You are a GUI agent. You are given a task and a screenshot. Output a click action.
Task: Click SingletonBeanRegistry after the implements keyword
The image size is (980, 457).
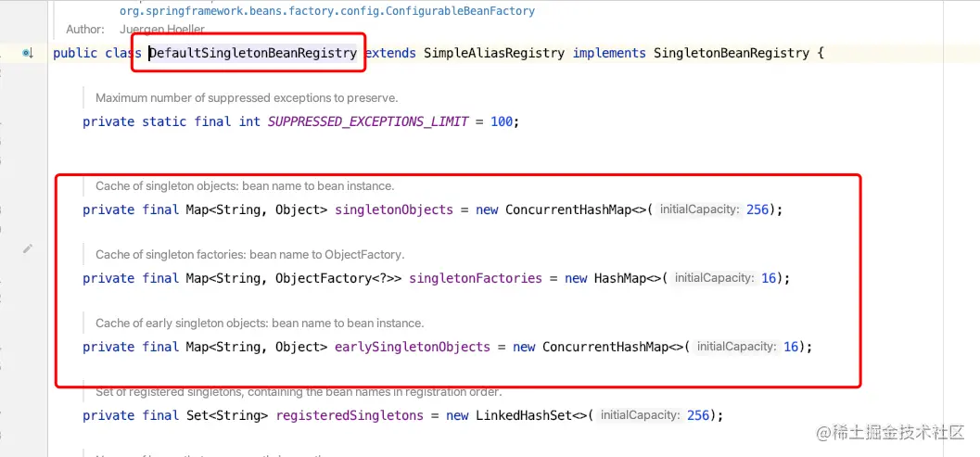(732, 53)
